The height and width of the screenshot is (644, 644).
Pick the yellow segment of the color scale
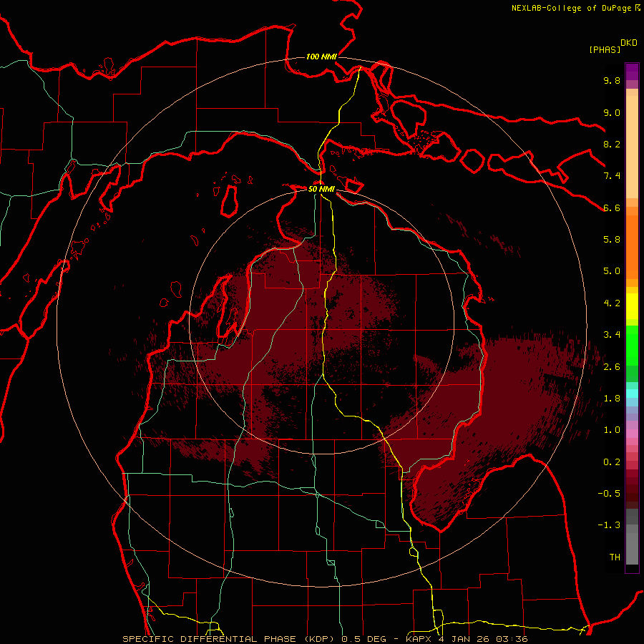[632, 306]
